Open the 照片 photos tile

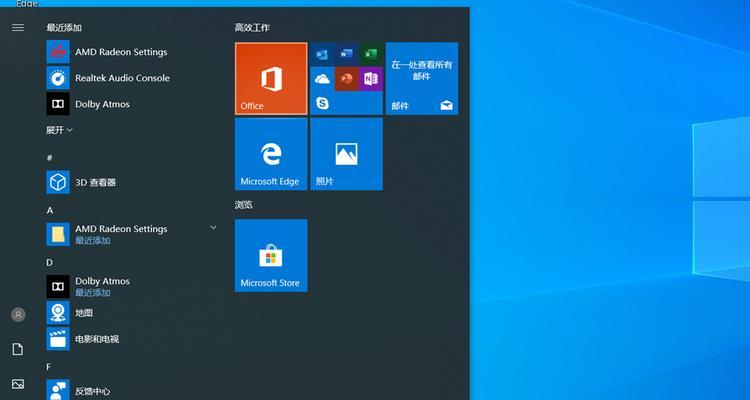(x=346, y=154)
